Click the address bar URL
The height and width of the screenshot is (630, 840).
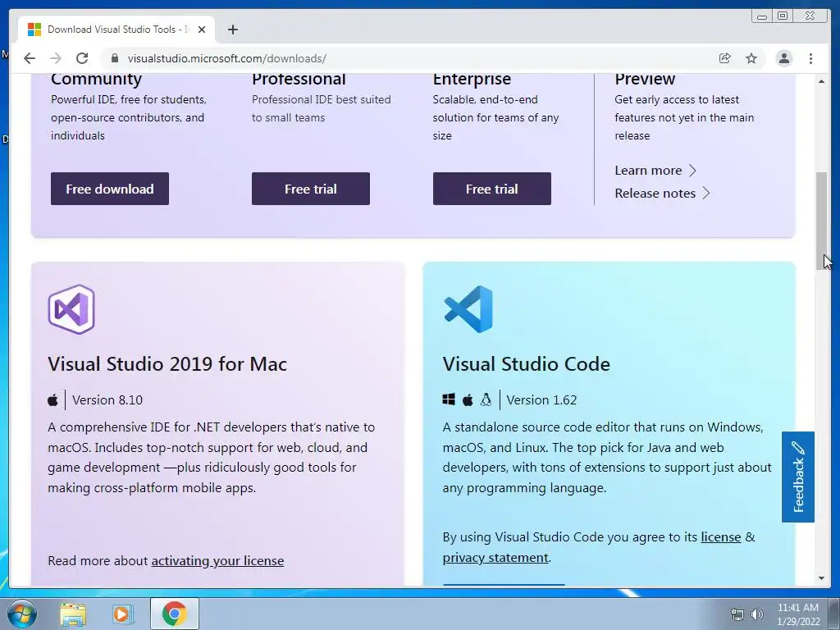pyautogui.click(x=226, y=58)
